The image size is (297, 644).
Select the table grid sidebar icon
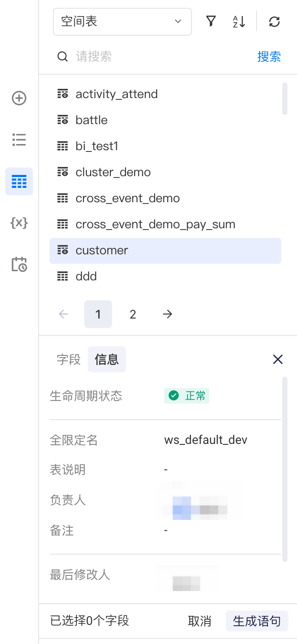(19, 181)
